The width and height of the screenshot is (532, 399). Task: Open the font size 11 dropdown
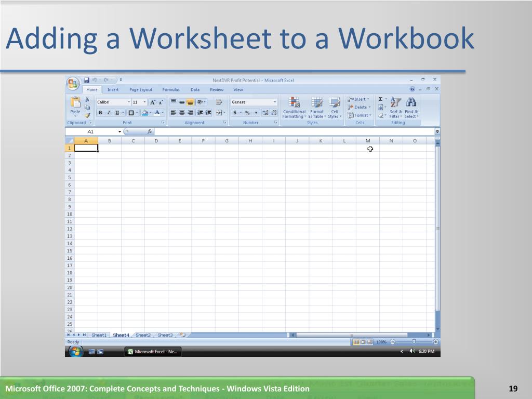click(144, 102)
